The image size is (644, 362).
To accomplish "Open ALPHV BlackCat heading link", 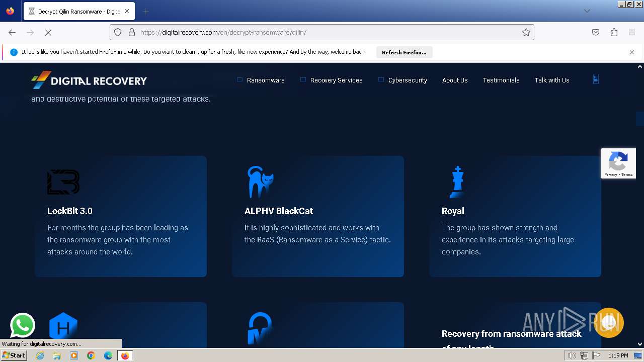I will click(279, 211).
